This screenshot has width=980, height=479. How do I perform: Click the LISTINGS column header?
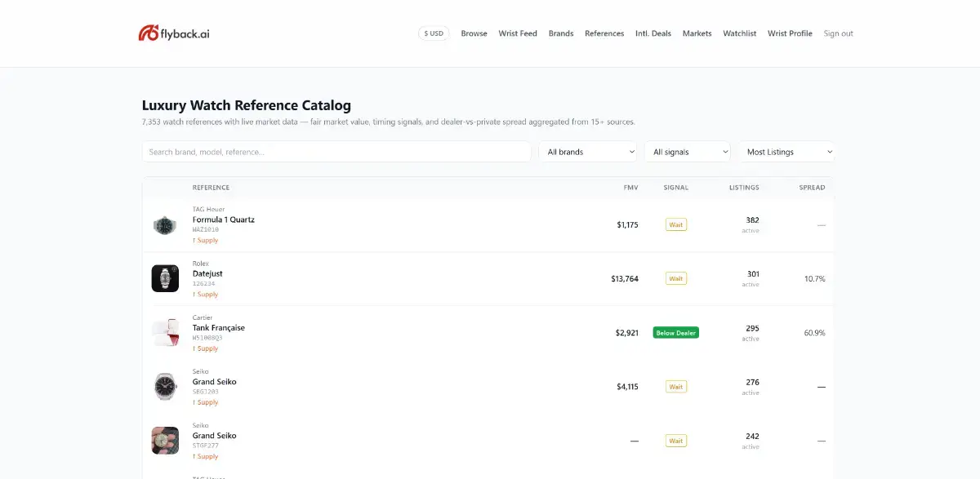(744, 188)
